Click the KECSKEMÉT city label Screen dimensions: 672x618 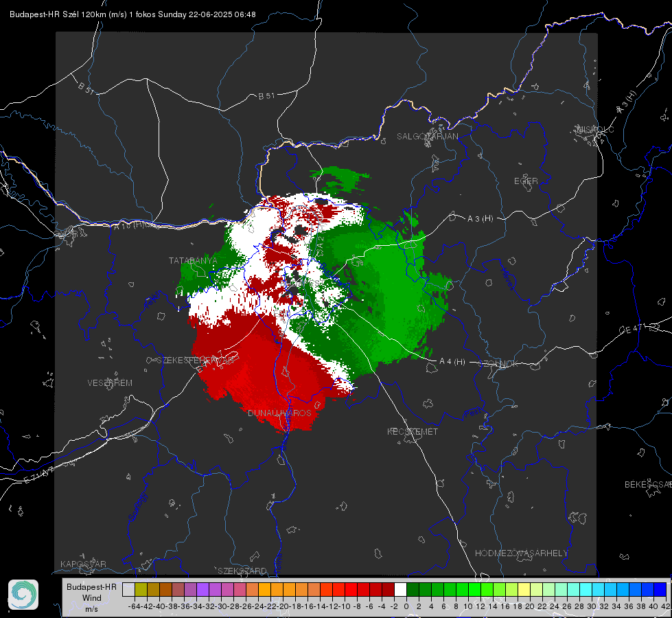tap(413, 431)
